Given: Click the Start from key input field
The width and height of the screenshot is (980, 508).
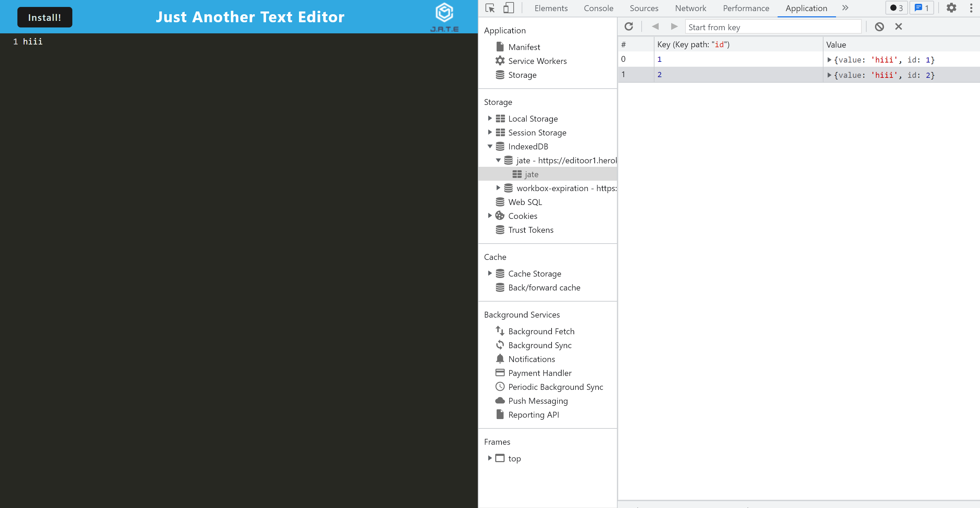Looking at the screenshot, I should click(x=773, y=27).
